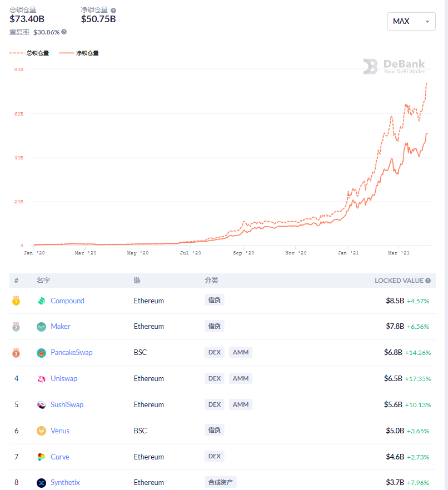Click AMM tag in PancakeSwap row
Screen dimensions: 448x490
point(241,352)
